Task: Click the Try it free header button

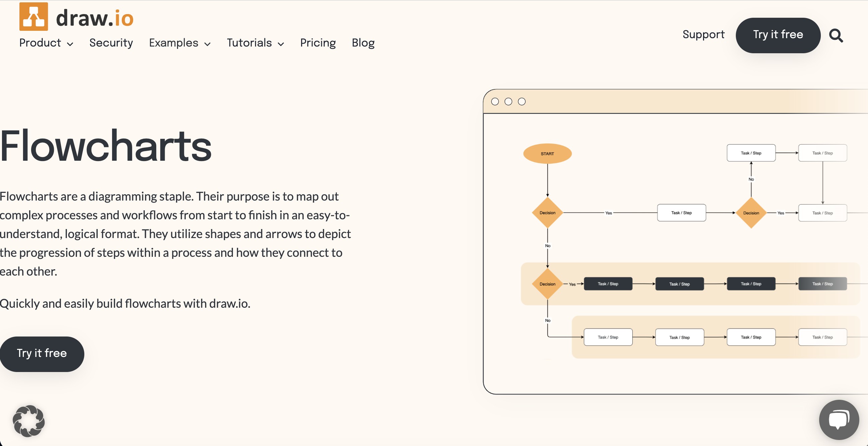Action: coord(778,35)
